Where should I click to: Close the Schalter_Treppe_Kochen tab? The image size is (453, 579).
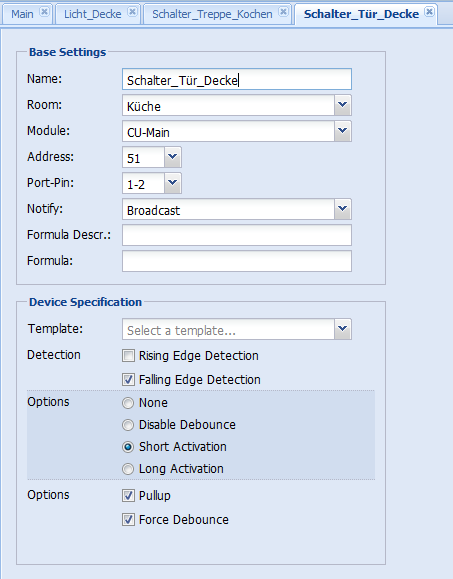[x=283, y=12]
